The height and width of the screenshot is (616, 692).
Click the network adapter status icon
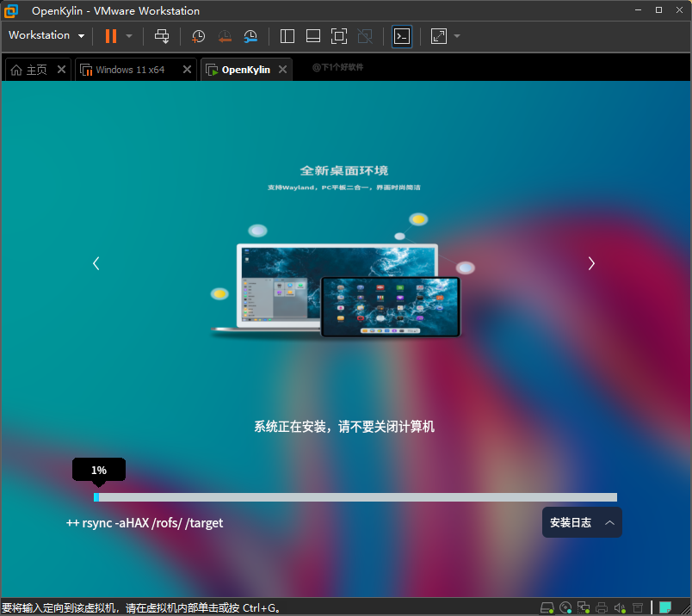[584, 607]
